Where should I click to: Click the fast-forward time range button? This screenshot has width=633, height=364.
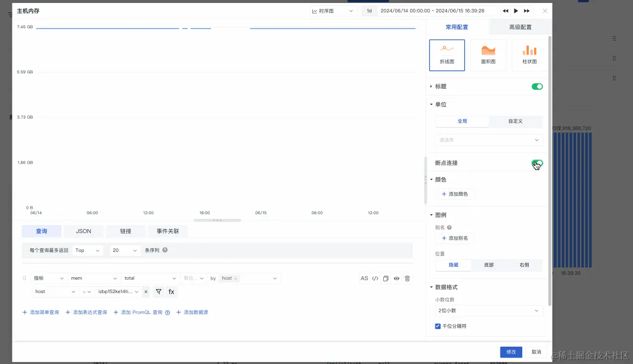click(527, 11)
